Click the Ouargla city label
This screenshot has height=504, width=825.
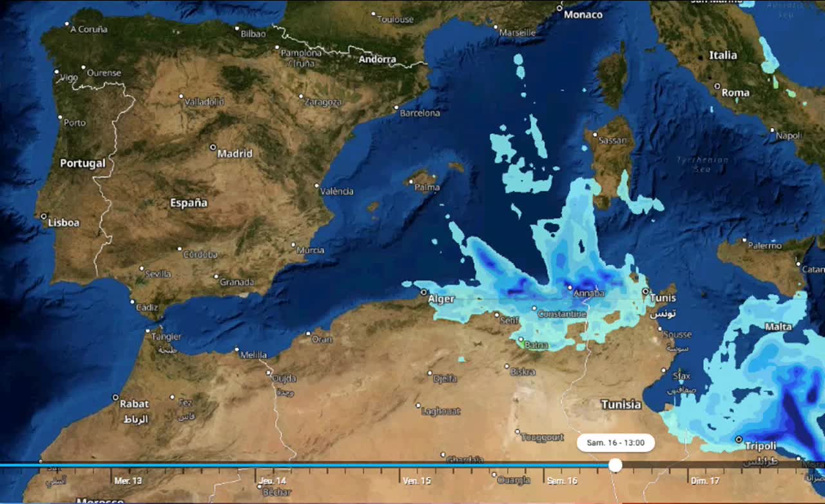pos(514,480)
